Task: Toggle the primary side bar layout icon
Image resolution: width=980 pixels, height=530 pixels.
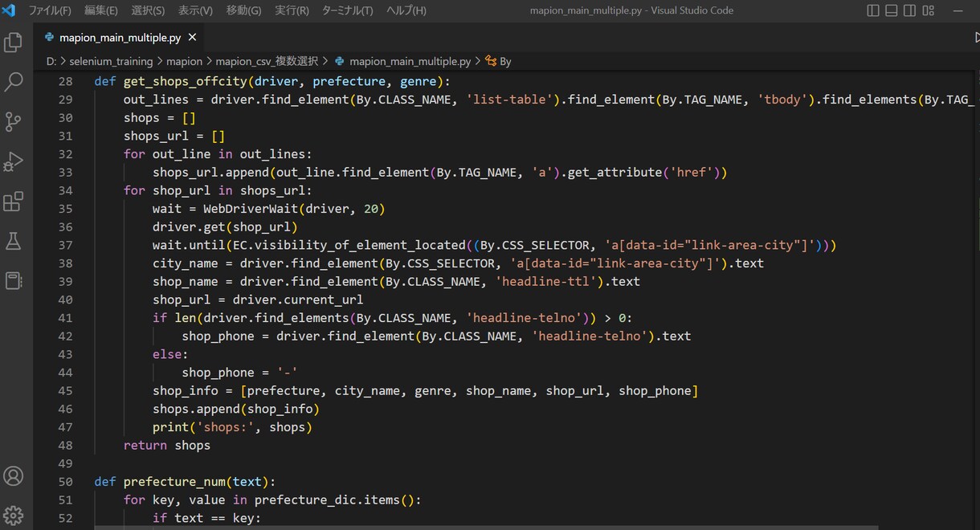Action: click(x=874, y=10)
